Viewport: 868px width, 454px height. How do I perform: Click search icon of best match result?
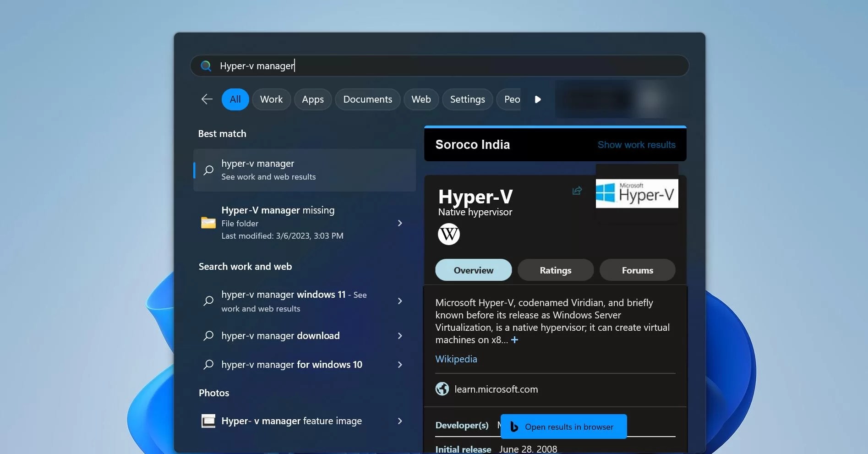coord(208,170)
